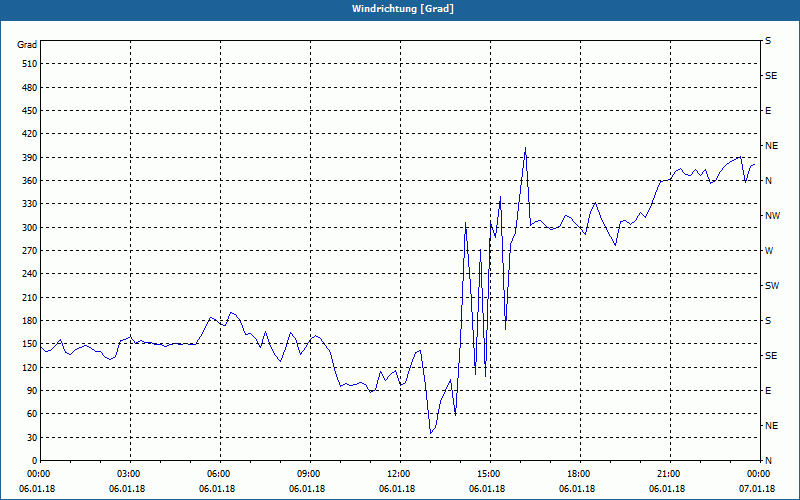Select the 210 left-axis label
800x500 pixels.
tap(30, 297)
